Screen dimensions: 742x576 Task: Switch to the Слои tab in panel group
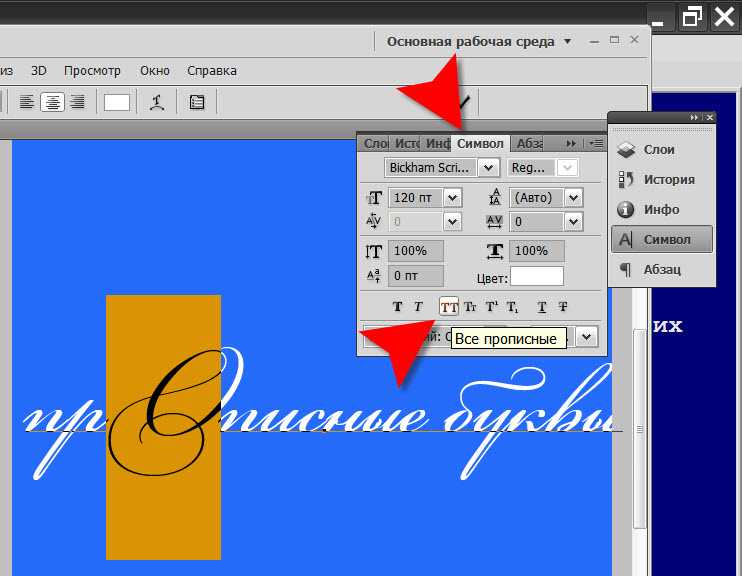[375, 143]
